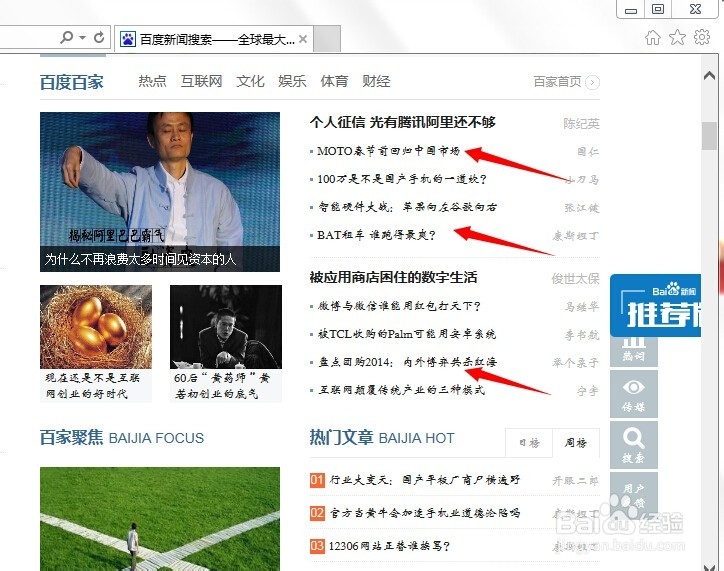Open the 热点 category

(x=152, y=81)
